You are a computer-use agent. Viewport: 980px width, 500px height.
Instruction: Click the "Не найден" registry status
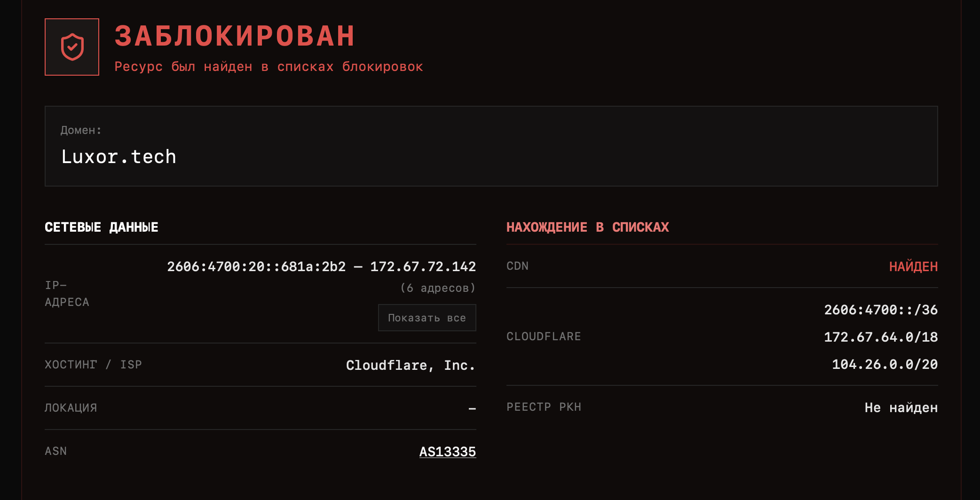coord(901,407)
